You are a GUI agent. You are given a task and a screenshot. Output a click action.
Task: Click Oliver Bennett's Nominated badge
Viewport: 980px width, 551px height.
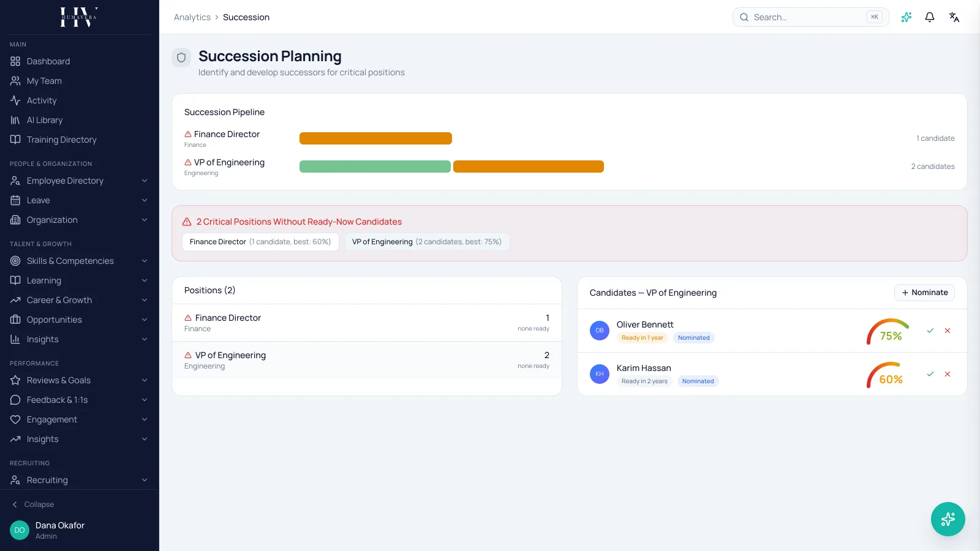pyautogui.click(x=694, y=338)
